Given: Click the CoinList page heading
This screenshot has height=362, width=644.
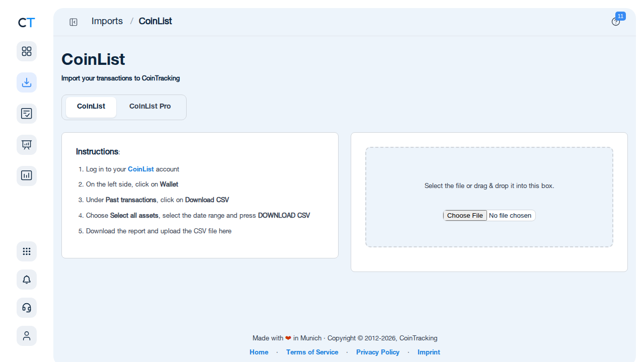Looking at the screenshot, I should (93, 59).
